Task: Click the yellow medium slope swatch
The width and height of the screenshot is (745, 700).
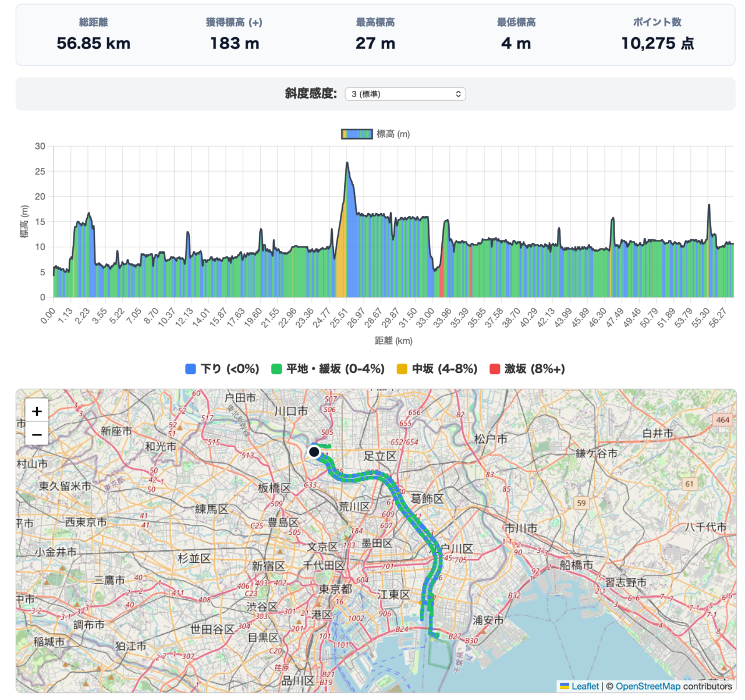Action: pos(402,369)
